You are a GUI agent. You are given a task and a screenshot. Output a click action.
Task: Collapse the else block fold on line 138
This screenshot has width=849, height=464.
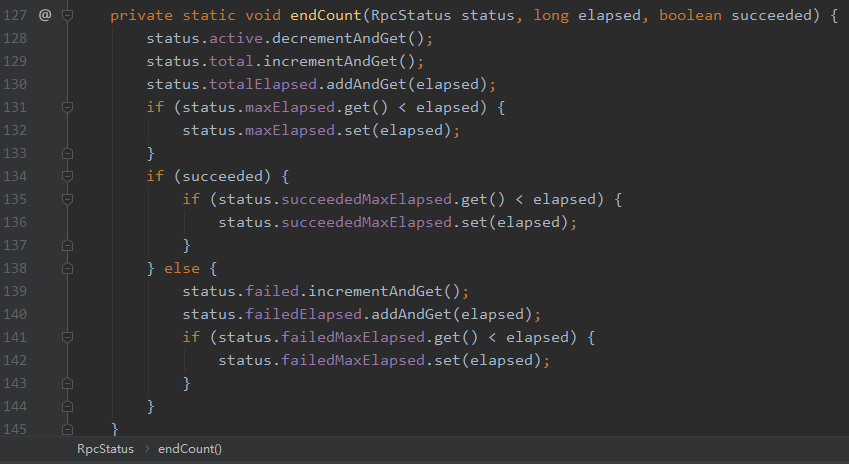tap(67, 268)
